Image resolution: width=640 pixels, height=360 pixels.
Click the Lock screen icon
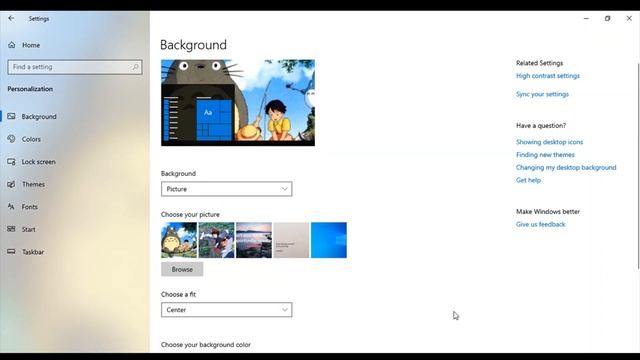pos(11,162)
